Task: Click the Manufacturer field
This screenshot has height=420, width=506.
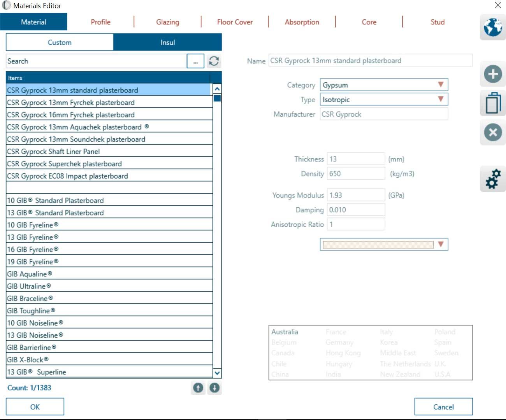Action: 384,114
